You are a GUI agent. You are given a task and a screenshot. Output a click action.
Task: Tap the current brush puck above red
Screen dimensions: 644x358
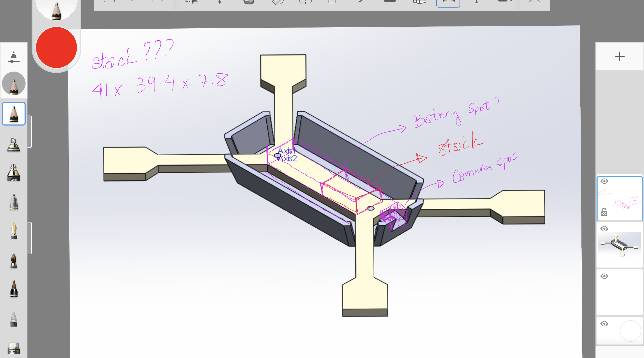56,9
